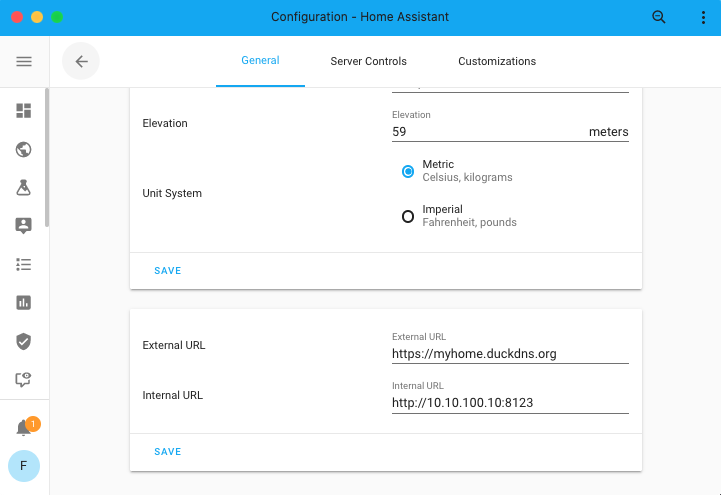Click the zoom magnifier icon in title bar
This screenshot has width=721, height=495.
[658, 17]
